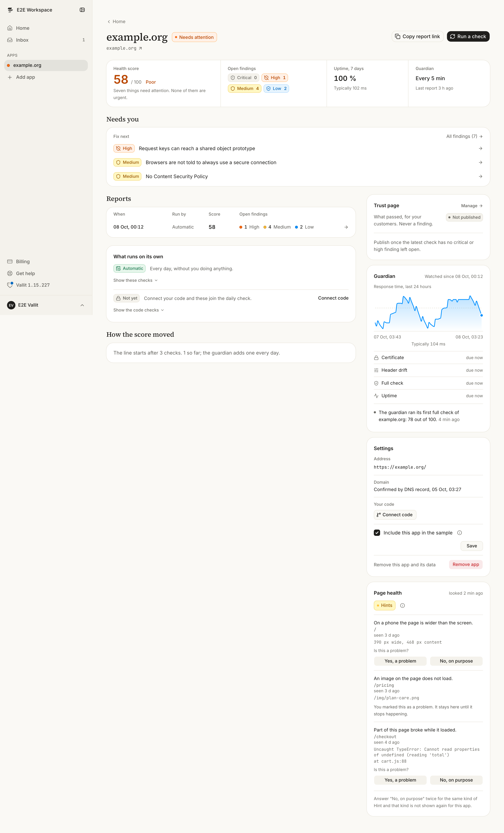This screenshot has width=504, height=833.
Task: Open arrow on the 08 Oct report row
Action: 346,227
